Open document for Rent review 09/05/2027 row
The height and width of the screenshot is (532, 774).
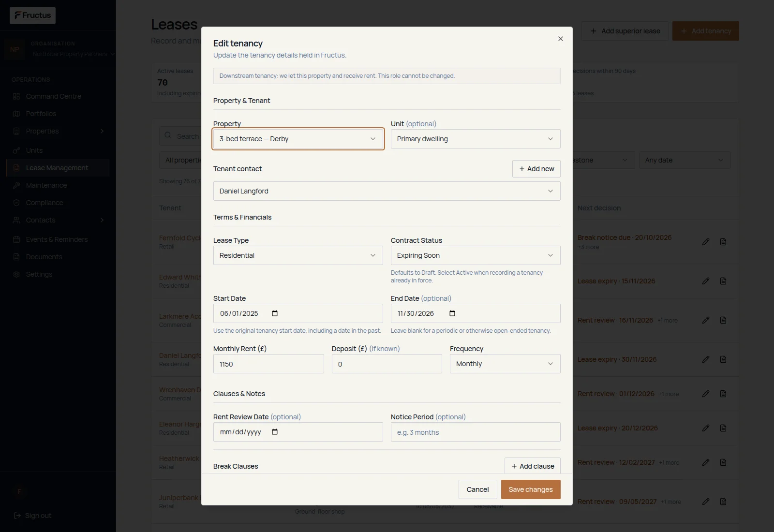pyautogui.click(x=723, y=502)
